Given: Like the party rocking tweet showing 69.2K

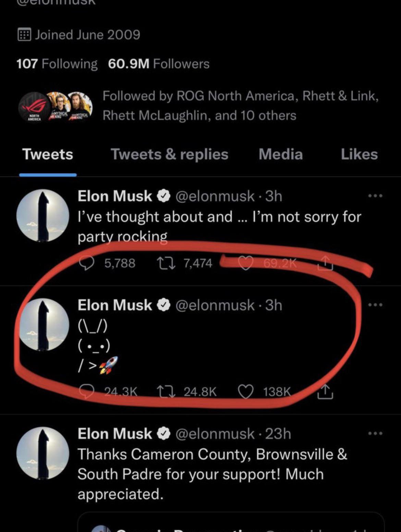Looking at the screenshot, I should tap(246, 262).
